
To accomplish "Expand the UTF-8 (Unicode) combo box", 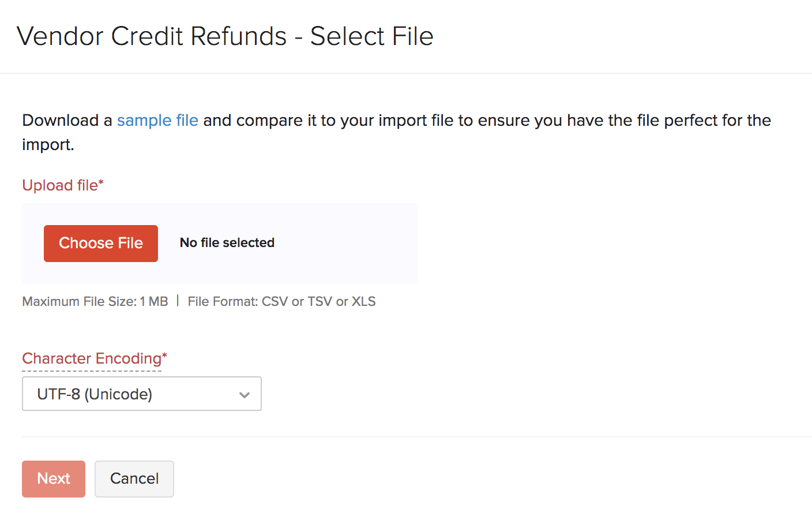I will point(141,394).
